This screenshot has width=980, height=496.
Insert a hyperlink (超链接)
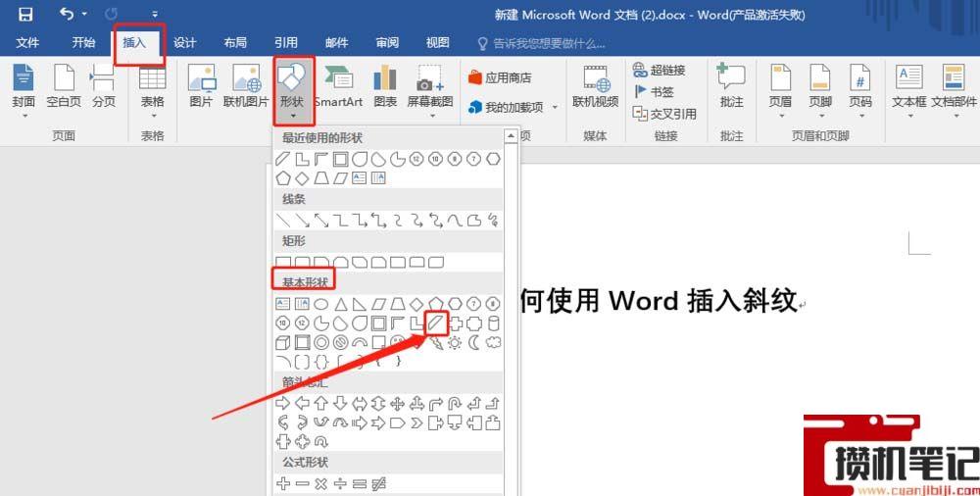(660, 70)
